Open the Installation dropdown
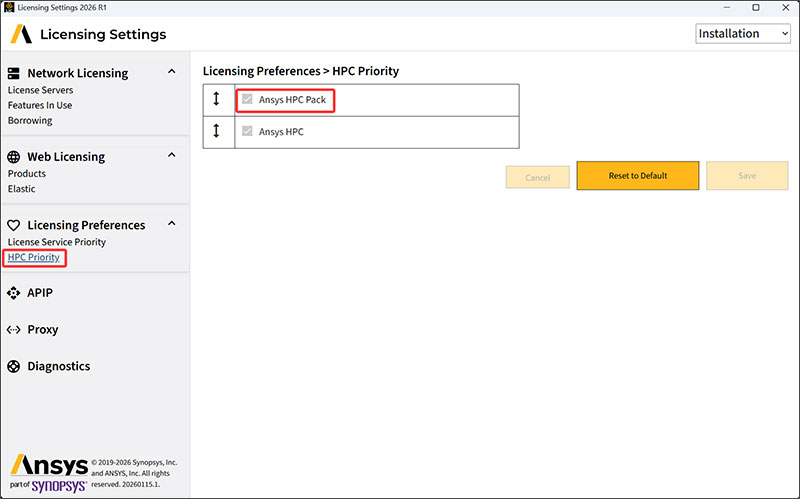Screen dimensions: 800x499 click(742, 34)
